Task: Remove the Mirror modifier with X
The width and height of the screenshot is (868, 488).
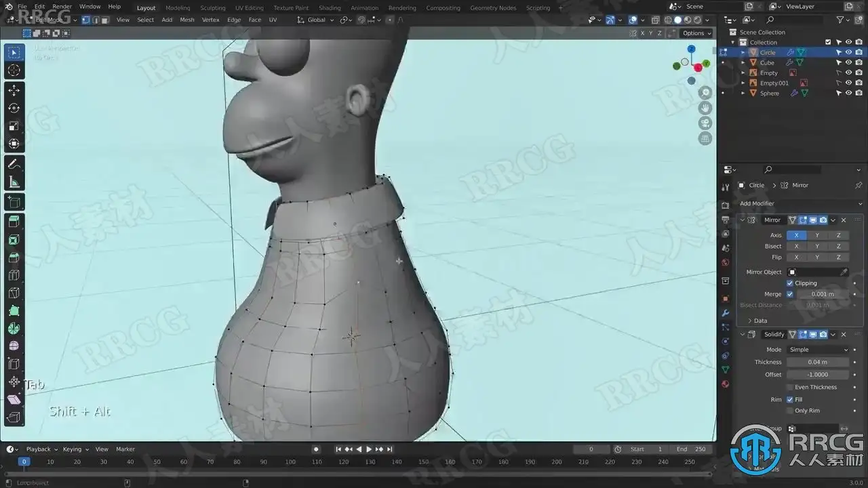Action: (844, 220)
